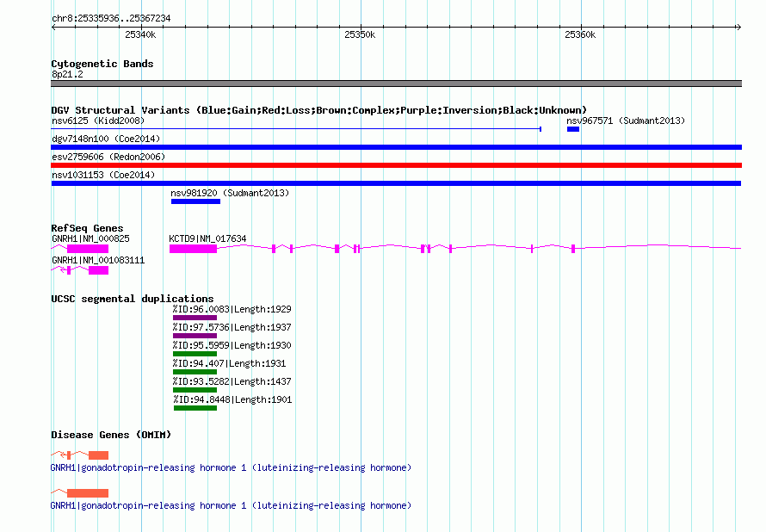Select the 8p21.2 band label

pyautogui.click(x=67, y=74)
